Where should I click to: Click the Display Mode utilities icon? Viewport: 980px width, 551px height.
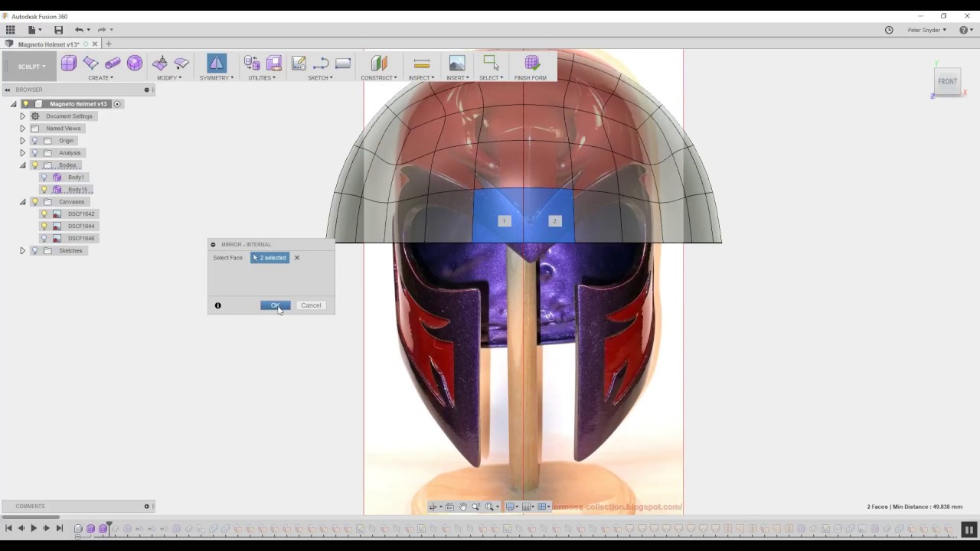[x=274, y=64]
